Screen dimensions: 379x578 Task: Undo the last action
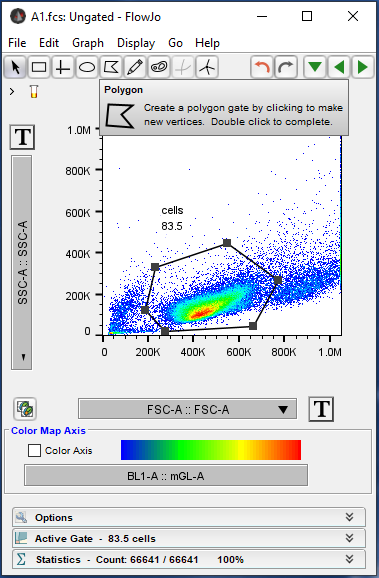262,67
